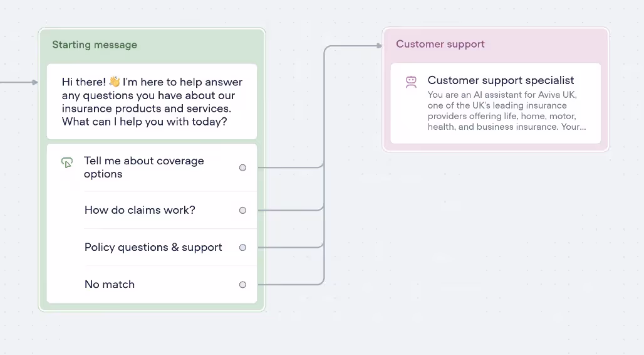
Task: Click the 'Customer support' block title
Action: coord(440,44)
